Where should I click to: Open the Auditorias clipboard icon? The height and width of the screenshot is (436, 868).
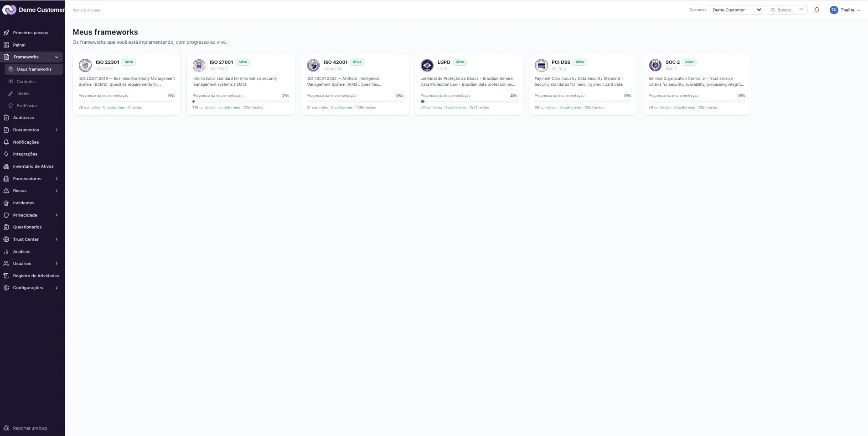pos(6,118)
